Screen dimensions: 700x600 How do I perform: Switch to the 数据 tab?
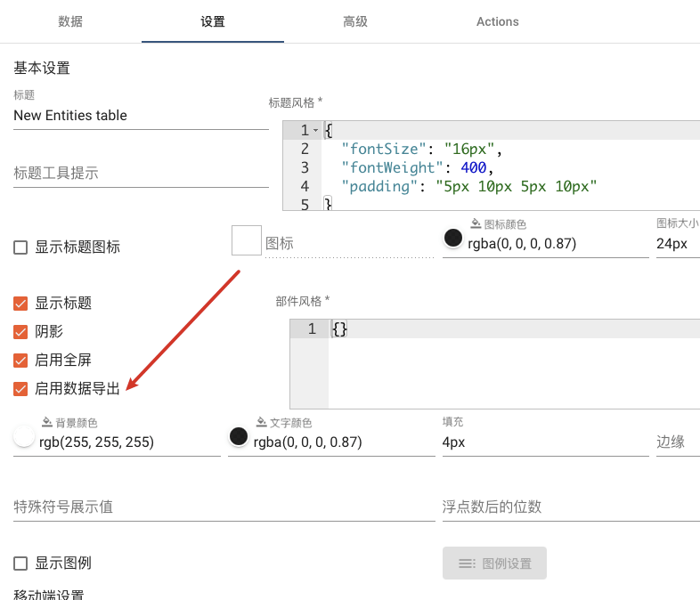click(70, 21)
